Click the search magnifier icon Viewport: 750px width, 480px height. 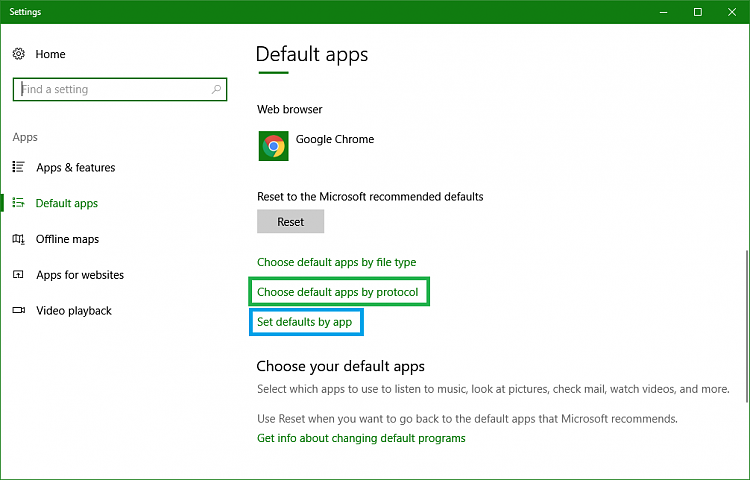[216, 89]
